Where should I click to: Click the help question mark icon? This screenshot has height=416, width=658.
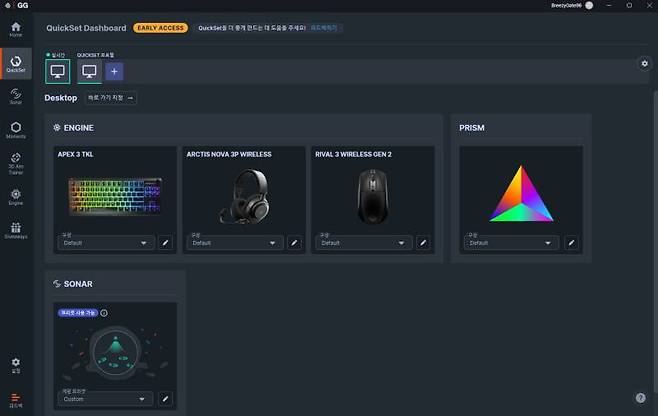pyautogui.click(x=640, y=398)
